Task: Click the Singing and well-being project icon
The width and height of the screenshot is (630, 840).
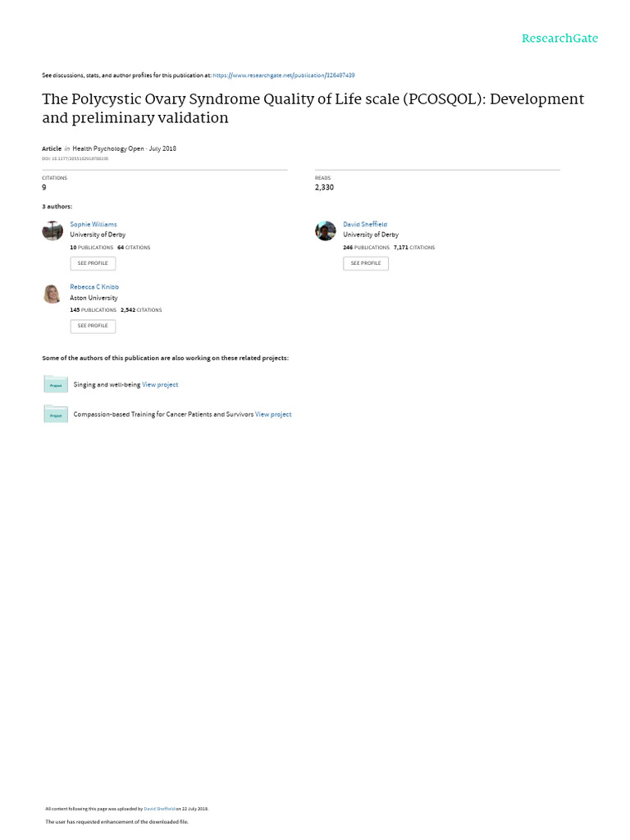Action: click(56, 384)
